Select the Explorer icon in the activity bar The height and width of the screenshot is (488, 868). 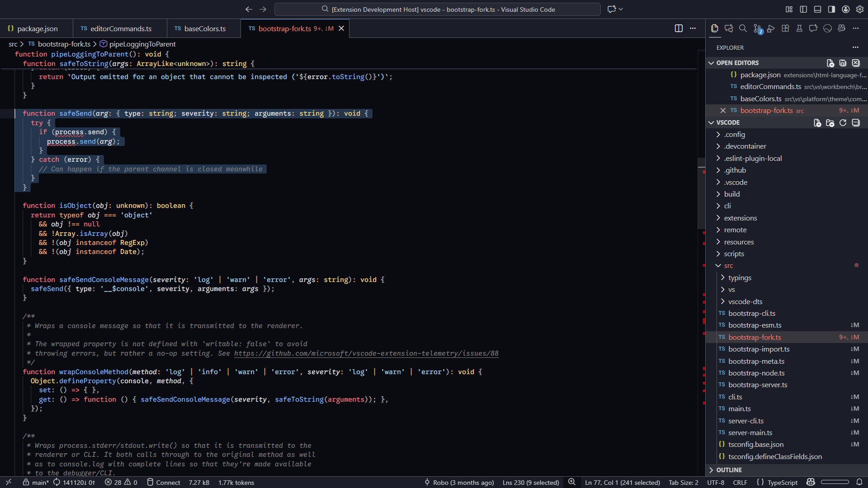(715, 28)
